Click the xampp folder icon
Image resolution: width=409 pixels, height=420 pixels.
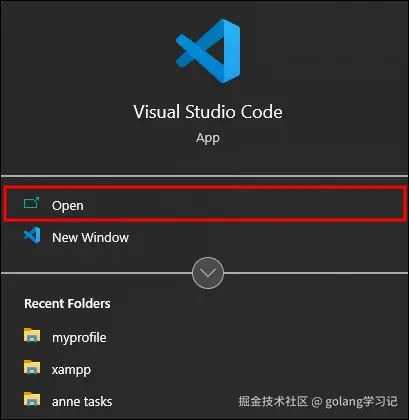[x=32, y=367]
